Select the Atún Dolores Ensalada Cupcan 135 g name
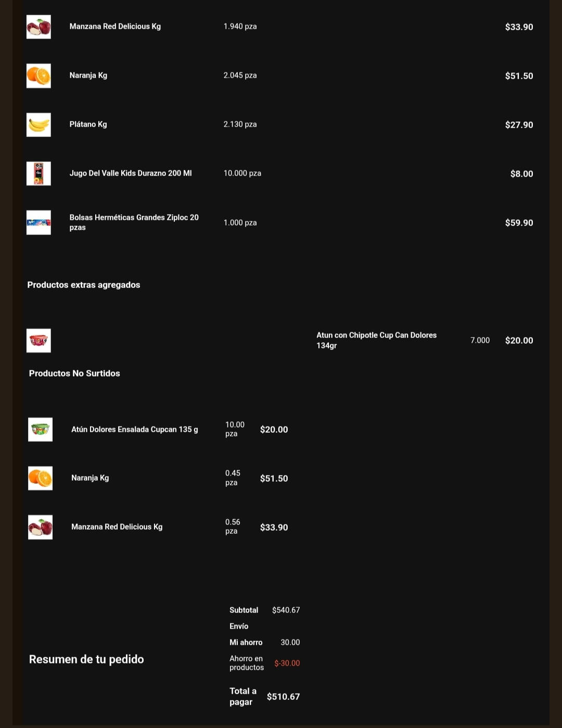The width and height of the screenshot is (562, 728). point(134,430)
